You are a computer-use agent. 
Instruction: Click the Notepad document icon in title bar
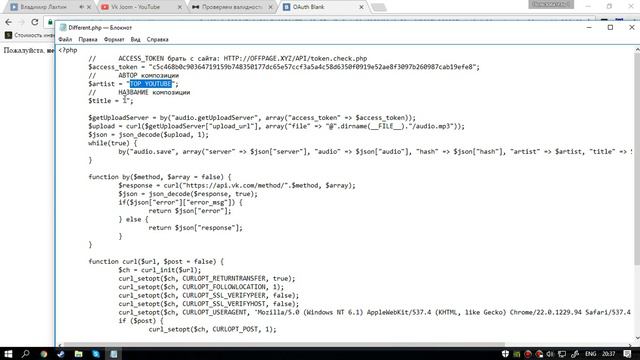(x=63, y=27)
